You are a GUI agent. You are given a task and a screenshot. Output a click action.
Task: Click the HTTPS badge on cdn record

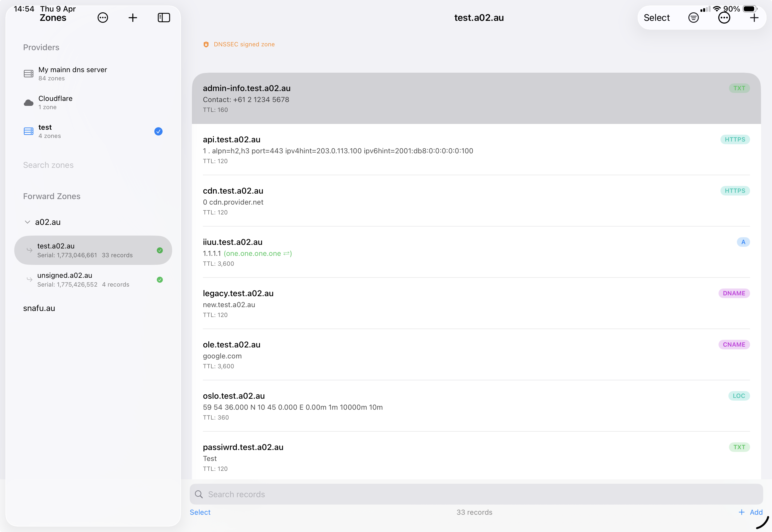click(x=735, y=191)
